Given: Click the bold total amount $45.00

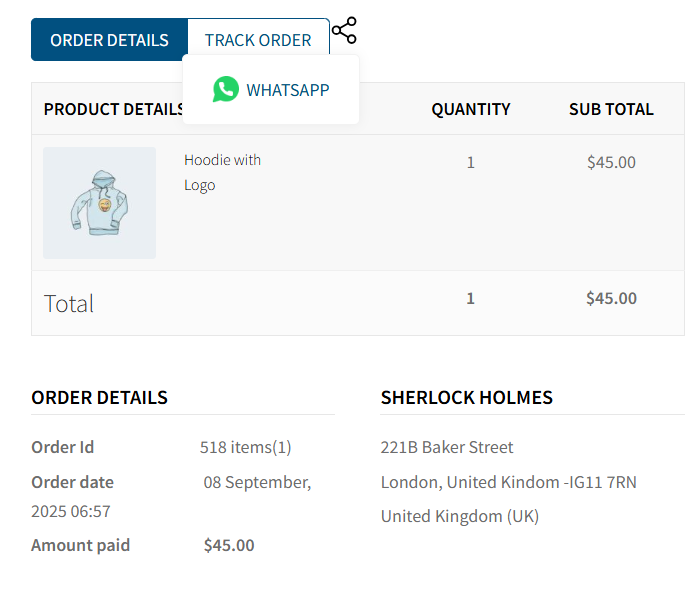Looking at the screenshot, I should pyautogui.click(x=611, y=298).
